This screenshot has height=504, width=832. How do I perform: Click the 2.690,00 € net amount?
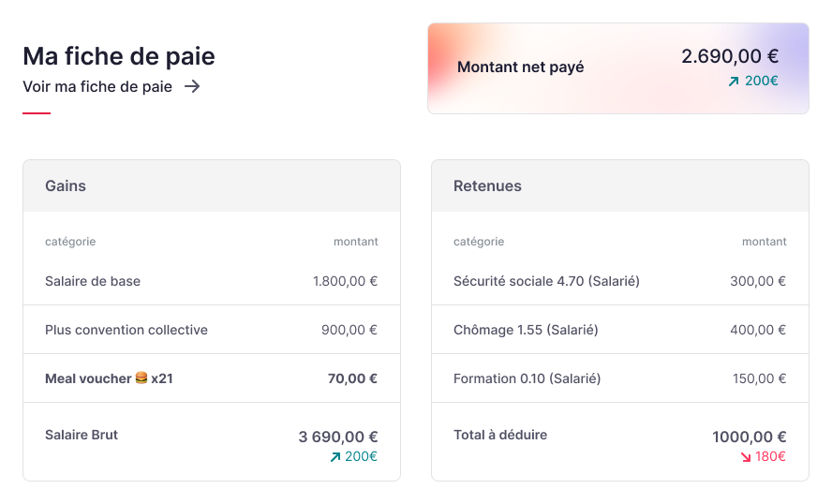tap(730, 56)
